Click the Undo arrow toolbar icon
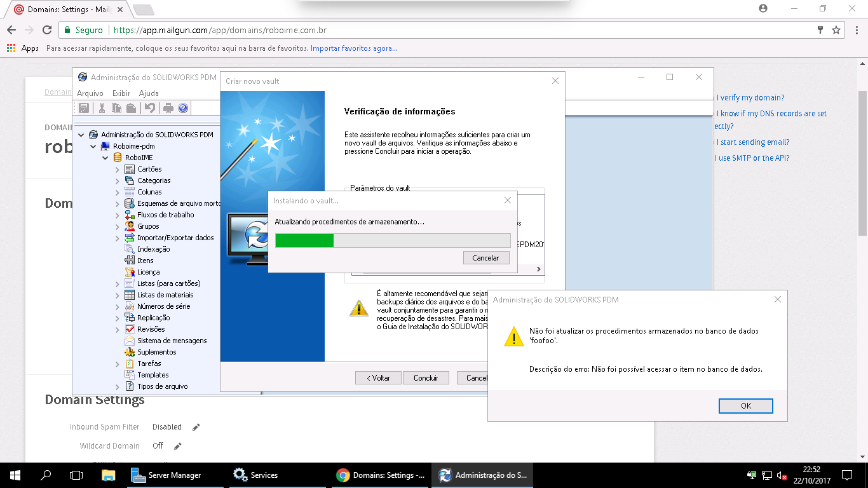The height and width of the screenshot is (488, 868). (x=149, y=108)
